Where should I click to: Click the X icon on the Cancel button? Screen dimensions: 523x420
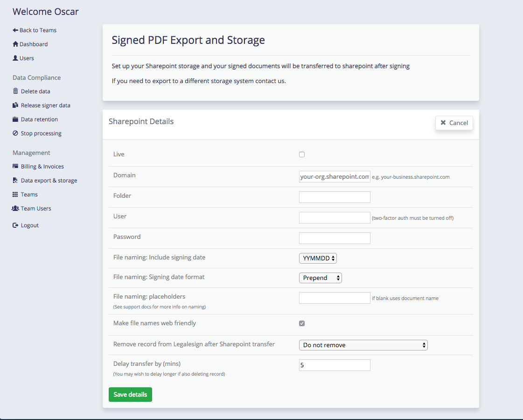click(x=443, y=123)
